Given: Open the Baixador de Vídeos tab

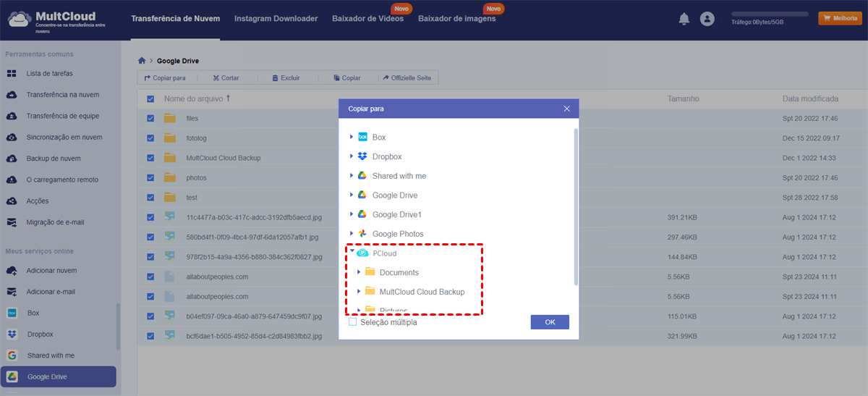Looking at the screenshot, I should point(367,19).
